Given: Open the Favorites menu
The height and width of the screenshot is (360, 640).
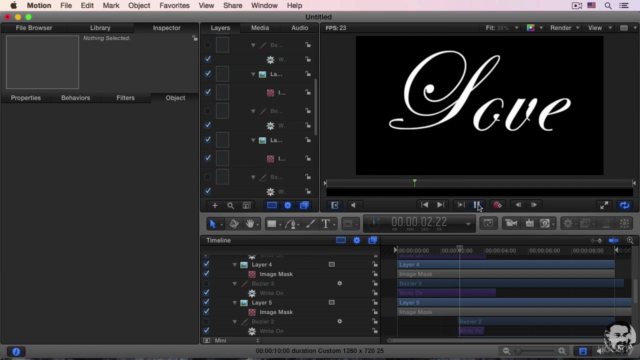Looking at the screenshot, I should click(174, 6).
